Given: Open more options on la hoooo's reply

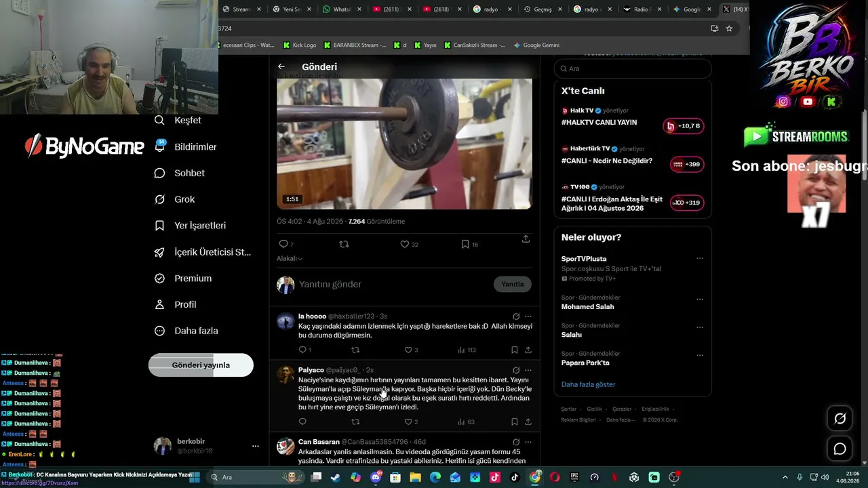Looking at the screenshot, I should coord(528,316).
